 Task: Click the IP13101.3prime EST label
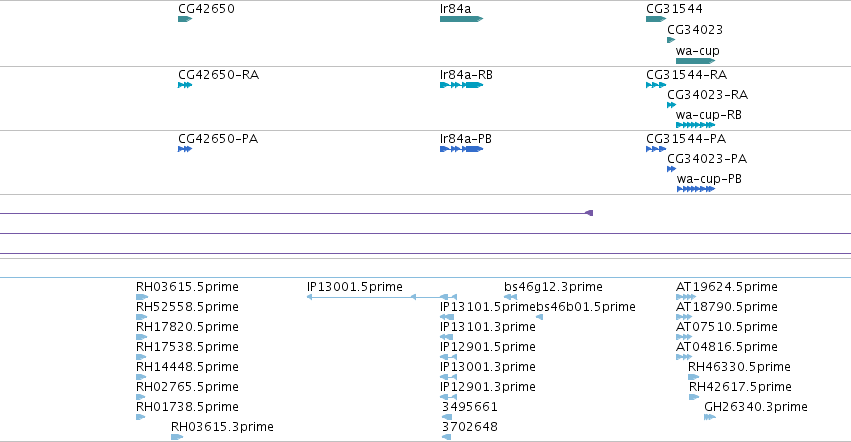(488, 327)
